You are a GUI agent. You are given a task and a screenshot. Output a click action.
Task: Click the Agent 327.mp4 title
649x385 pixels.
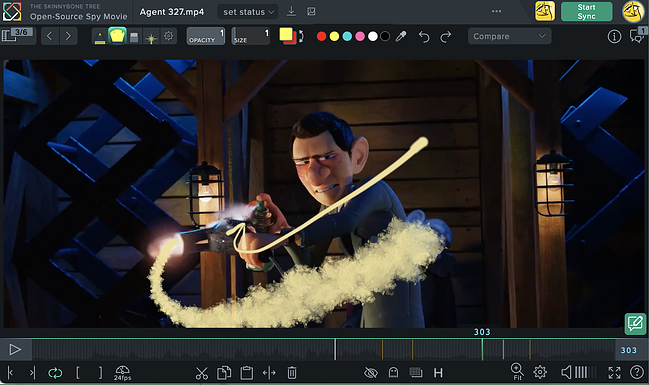[x=172, y=12]
